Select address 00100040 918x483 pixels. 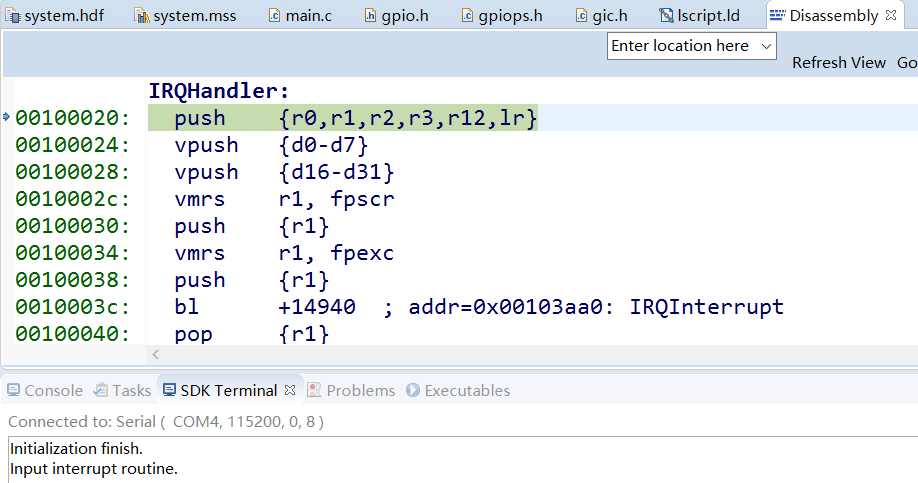(73, 334)
